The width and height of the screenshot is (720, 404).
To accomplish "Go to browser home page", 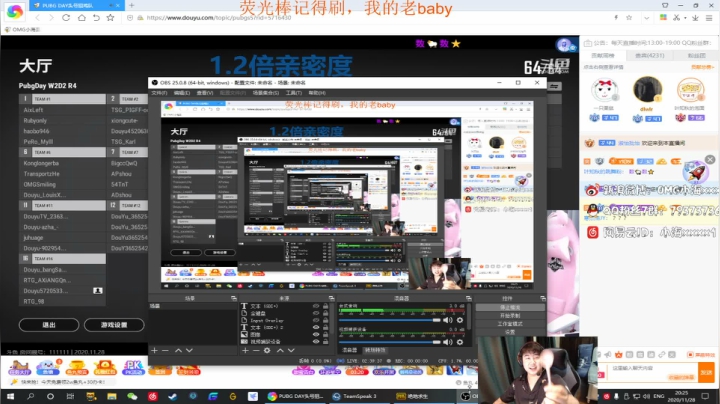I will pyautogui.click(x=81, y=17).
